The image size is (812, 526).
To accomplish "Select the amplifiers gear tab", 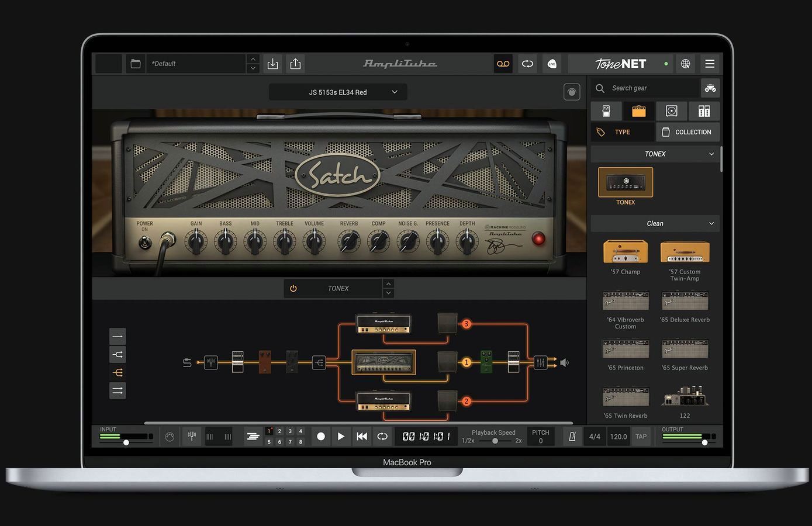I will [639, 111].
